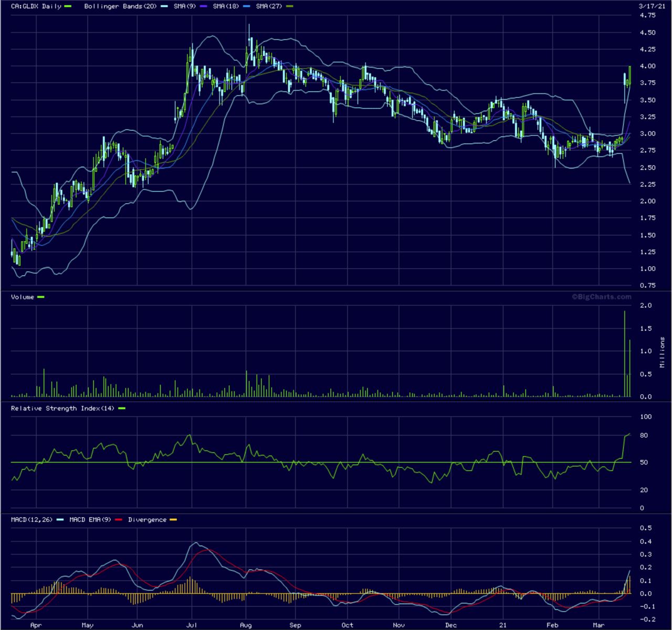This screenshot has height=630, width=672.
Task: Click the Aug label on time axis
Action: click(246, 625)
